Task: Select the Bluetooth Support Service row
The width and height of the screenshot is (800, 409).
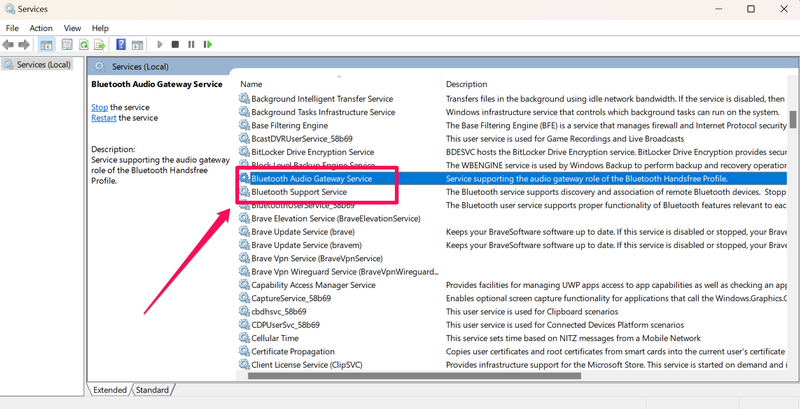Action: (x=299, y=191)
